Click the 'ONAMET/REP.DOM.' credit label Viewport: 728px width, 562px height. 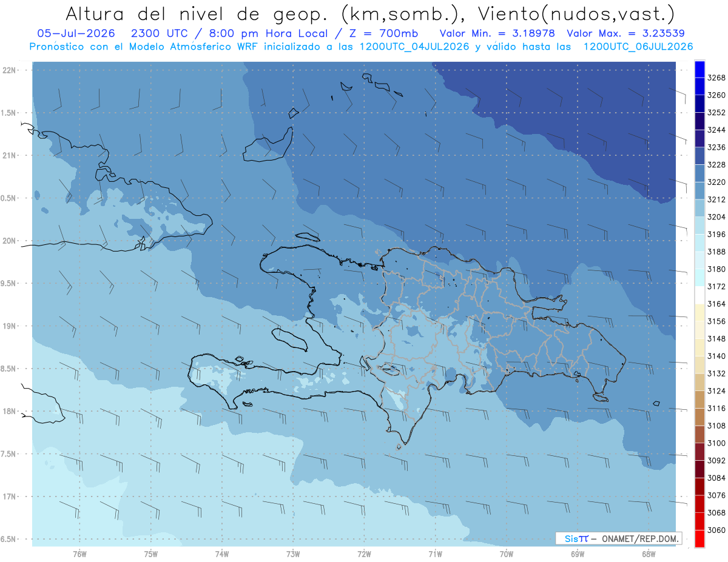pos(640,538)
